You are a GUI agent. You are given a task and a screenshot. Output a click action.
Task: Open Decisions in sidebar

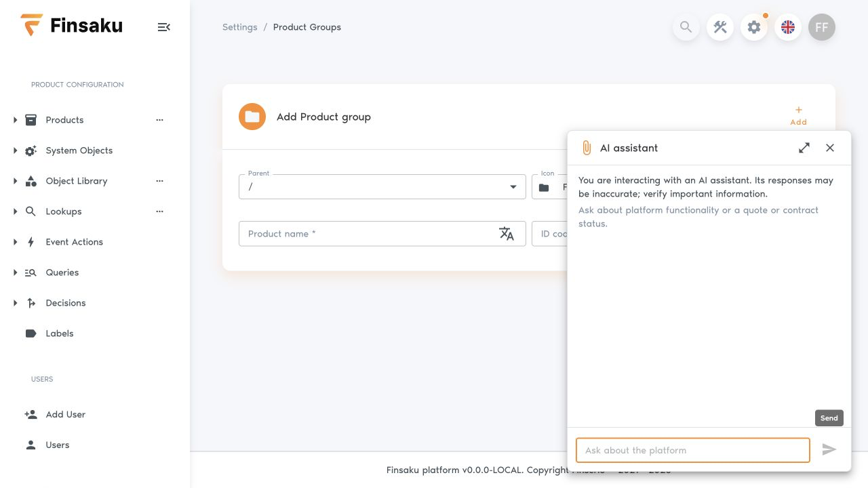coord(65,303)
